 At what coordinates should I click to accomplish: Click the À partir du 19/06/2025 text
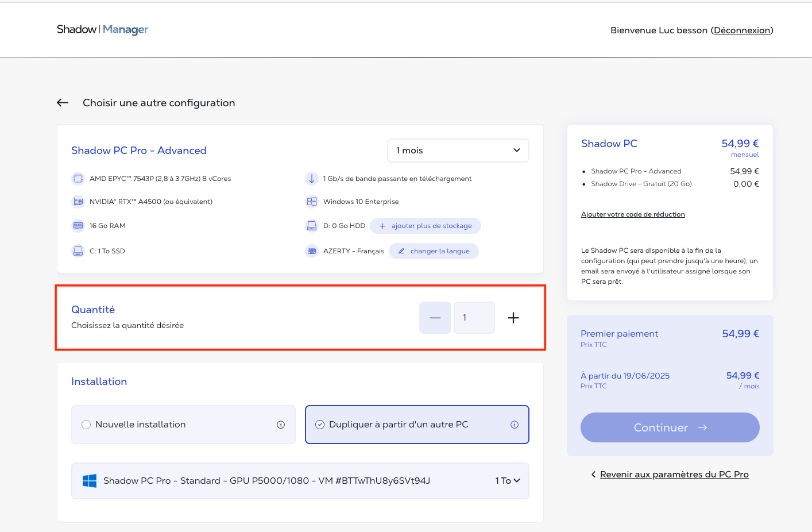click(625, 376)
